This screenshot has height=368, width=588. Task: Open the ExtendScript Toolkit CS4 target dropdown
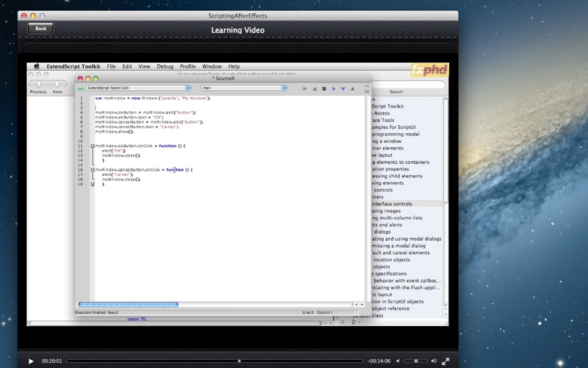pos(139,88)
